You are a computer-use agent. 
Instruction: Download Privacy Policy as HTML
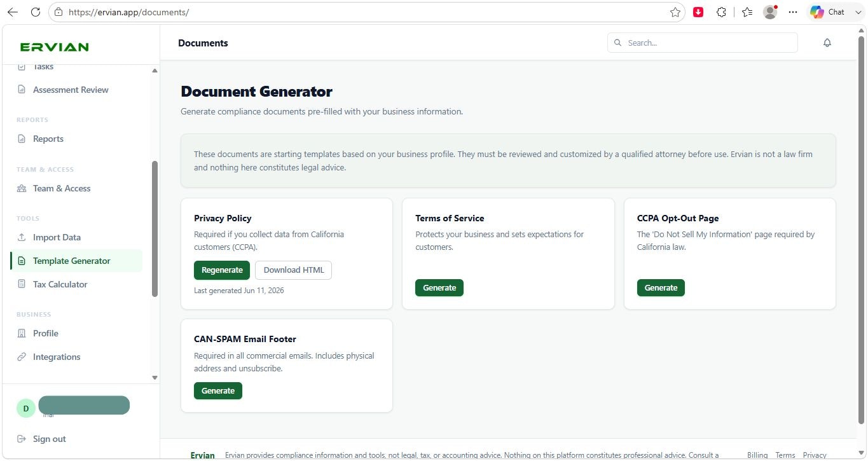(293, 270)
